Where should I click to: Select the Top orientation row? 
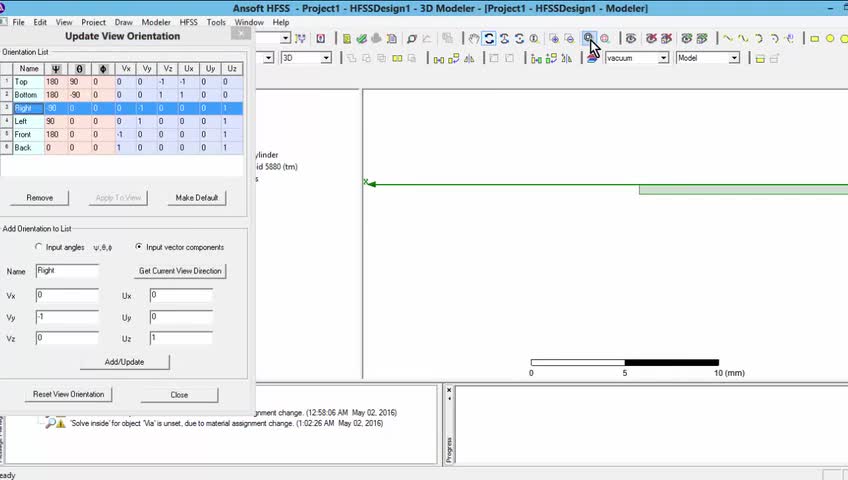122,82
